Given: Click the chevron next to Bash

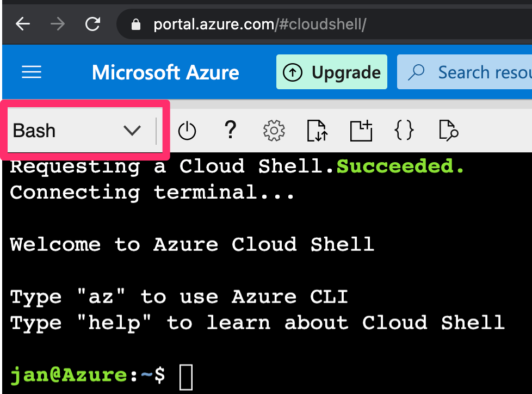Looking at the screenshot, I should 132,130.
